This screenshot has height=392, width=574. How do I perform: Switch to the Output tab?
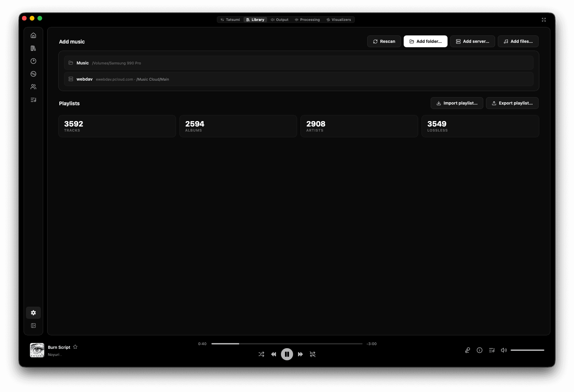[x=280, y=20]
